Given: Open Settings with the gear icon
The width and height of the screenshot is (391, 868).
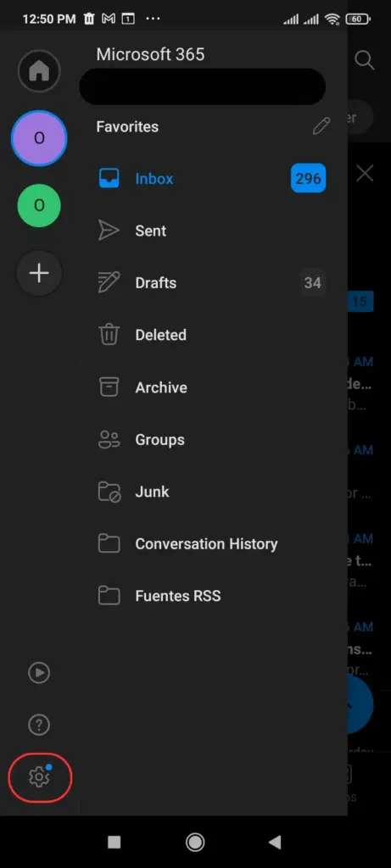Looking at the screenshot, I should pyautogui.click(x=39, y=776).
